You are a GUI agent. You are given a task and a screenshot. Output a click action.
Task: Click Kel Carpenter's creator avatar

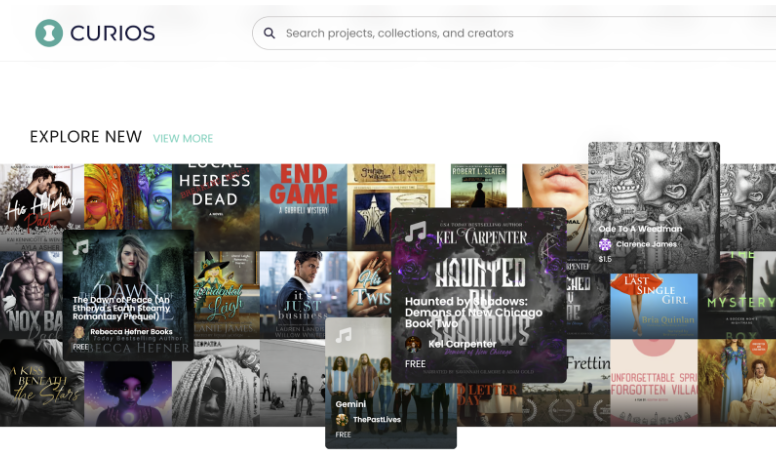coord(413,344)
